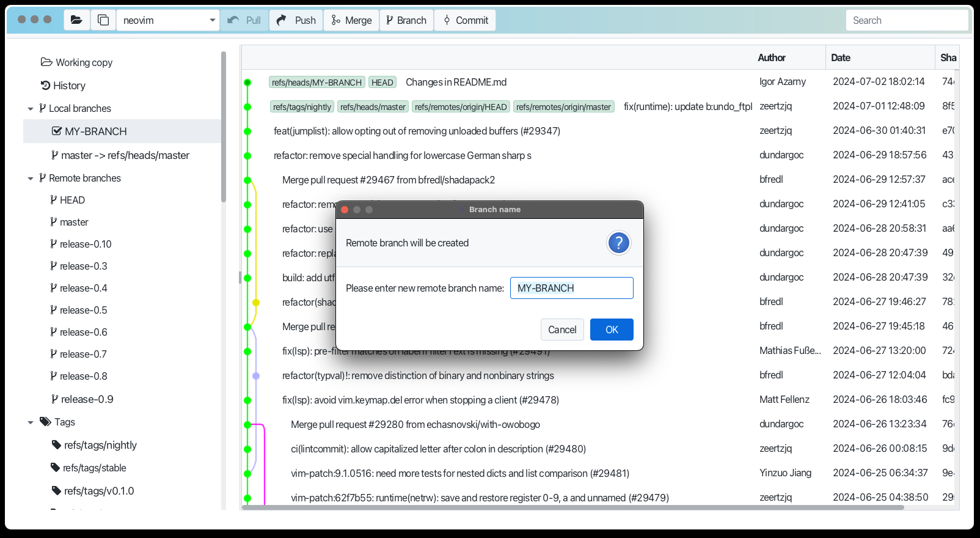Click the Author column header

772,57
